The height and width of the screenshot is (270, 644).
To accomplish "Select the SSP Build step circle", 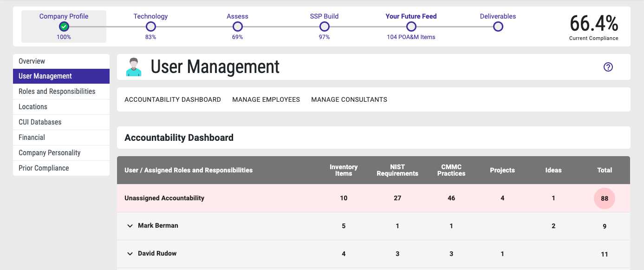I will coord(324,26).
